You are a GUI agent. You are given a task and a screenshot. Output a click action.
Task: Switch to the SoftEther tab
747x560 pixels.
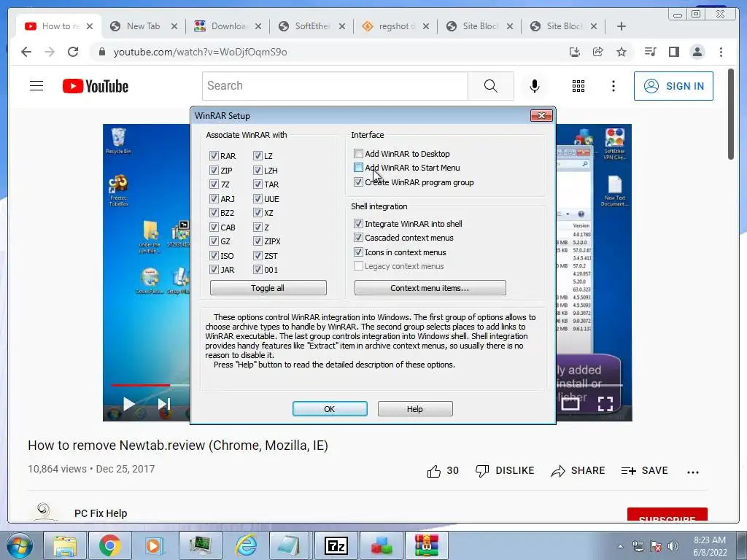[x=311, y=26]
